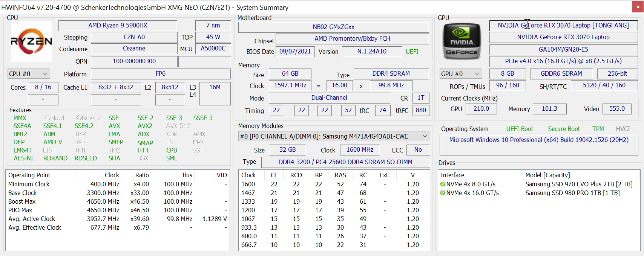Click the BIOS version N.1.24A10
Screen dimensions: 644x256
[372, 52]
